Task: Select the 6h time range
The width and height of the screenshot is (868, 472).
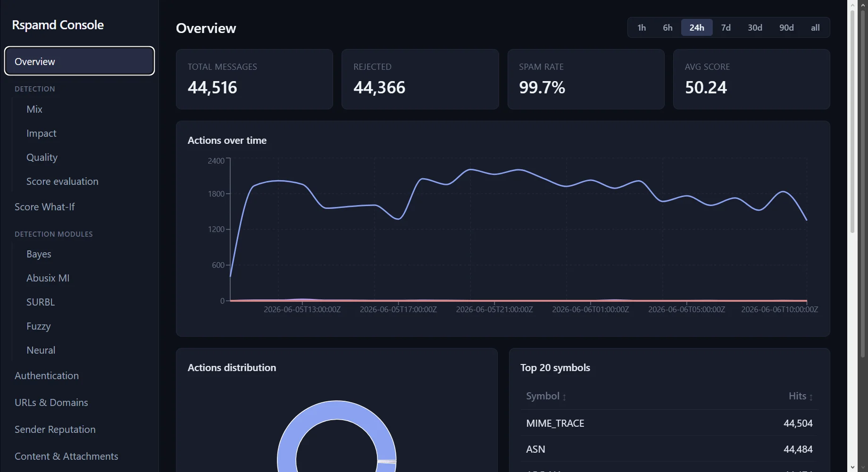Action: pyautogui.click(x=668, y=27)
